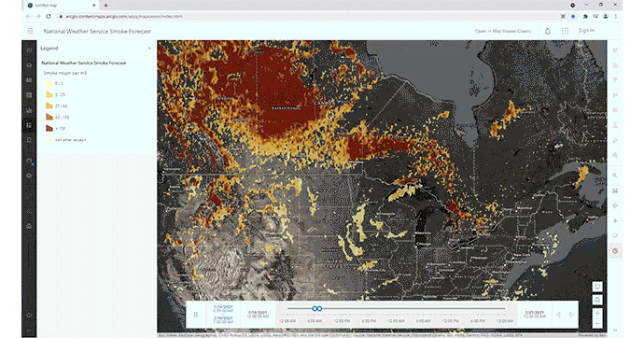Click the time slider handle
The width and height of the screenshot is (644, 338).
click(x=316, y=308)
